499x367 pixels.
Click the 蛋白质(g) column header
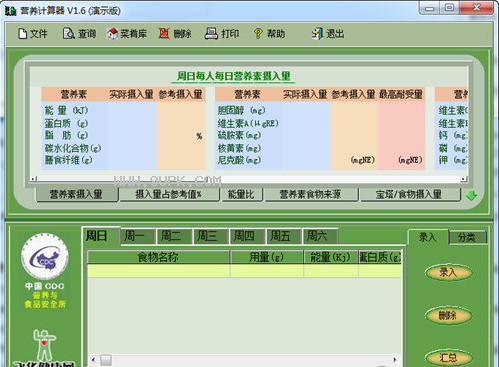380,257
